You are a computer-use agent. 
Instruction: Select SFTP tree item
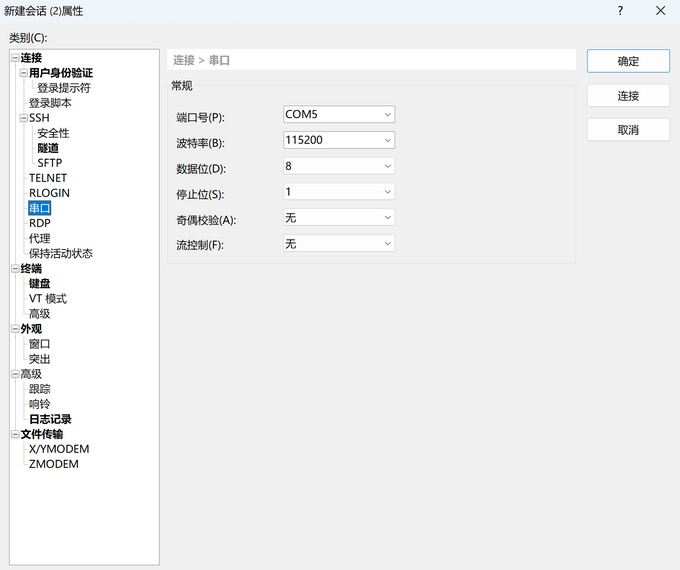coord(49,163)
